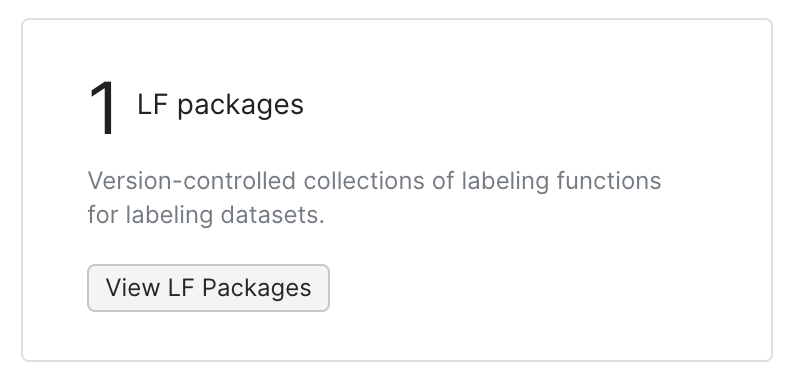
Task: Select the LF packages heading
Action: click(220, 105)
